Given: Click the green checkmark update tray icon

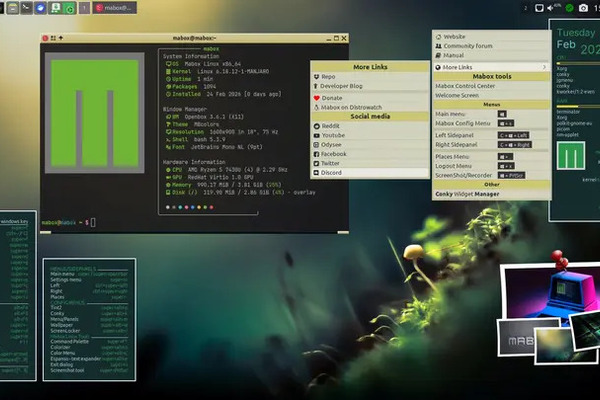Looking at the screenshot, I should pyautogui.click(x=569, y=8).
